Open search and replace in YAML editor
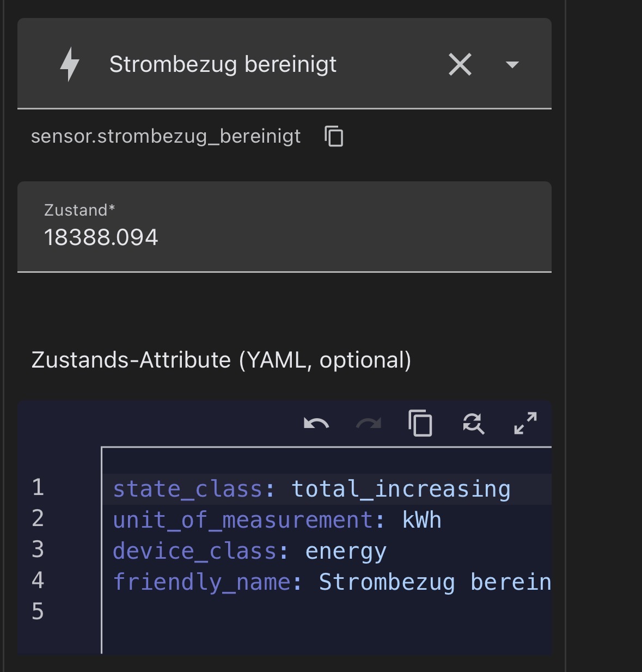642x672 pixels. pyautogui.click(x=473, y=423)
